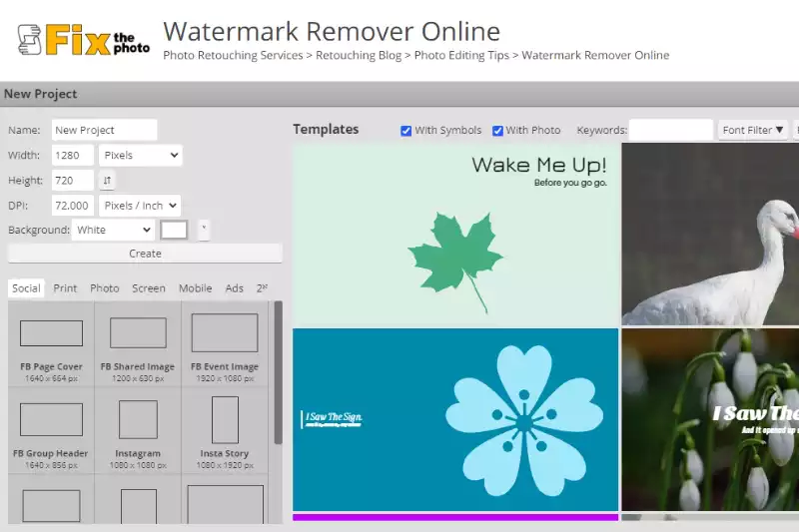799x532 pixels.
Task: Switch to the Screen tab
Action: pos(149,288)
